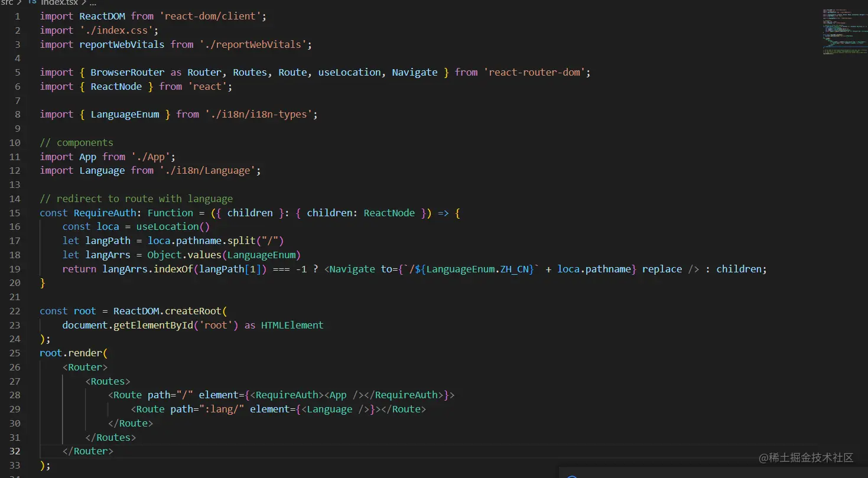This screenshot has width=868, height=478.
Task: Click Object.values on line 18
Action: click(184, 255)
